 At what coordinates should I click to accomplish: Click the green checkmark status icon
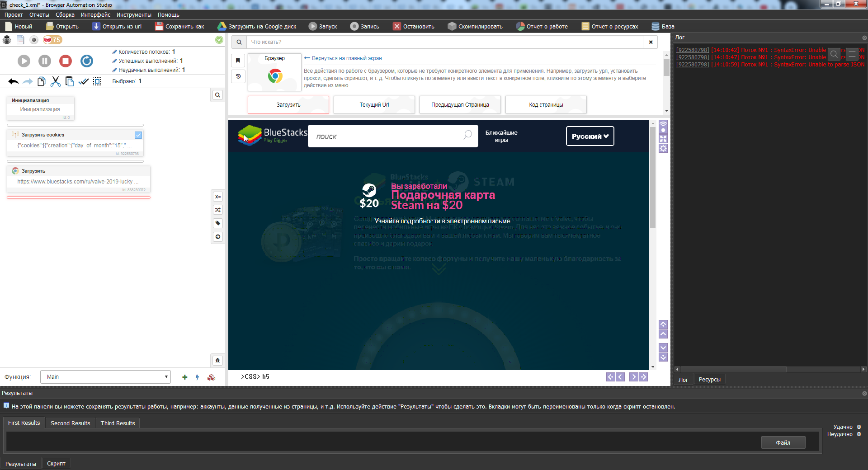point(219,40)
